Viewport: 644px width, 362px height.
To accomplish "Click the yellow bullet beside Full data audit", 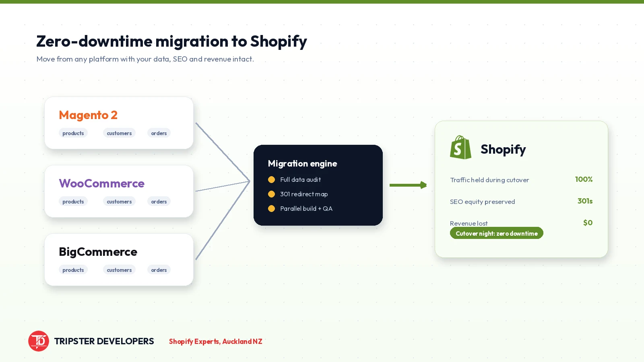I will [x=271, y=180].
